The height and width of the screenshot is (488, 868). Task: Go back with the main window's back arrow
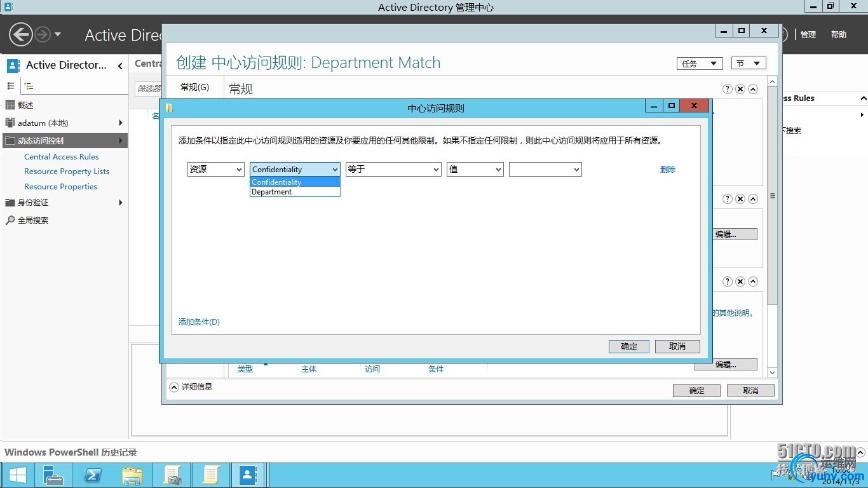[21, 34]
